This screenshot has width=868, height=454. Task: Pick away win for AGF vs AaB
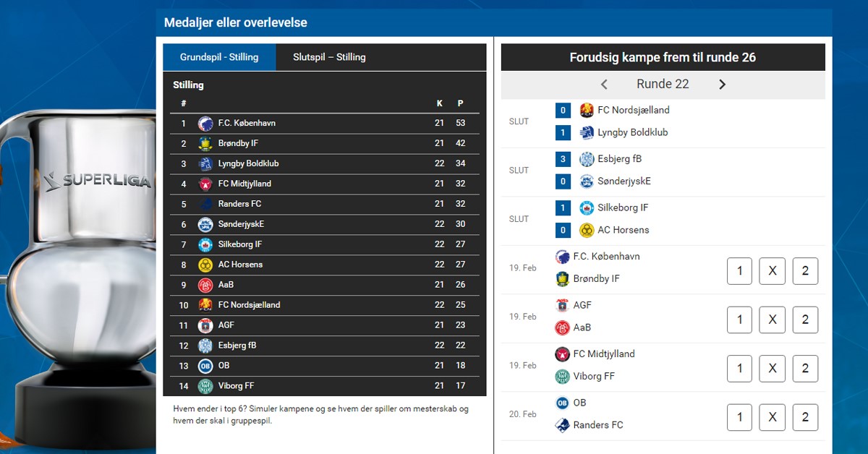[805, 320]
